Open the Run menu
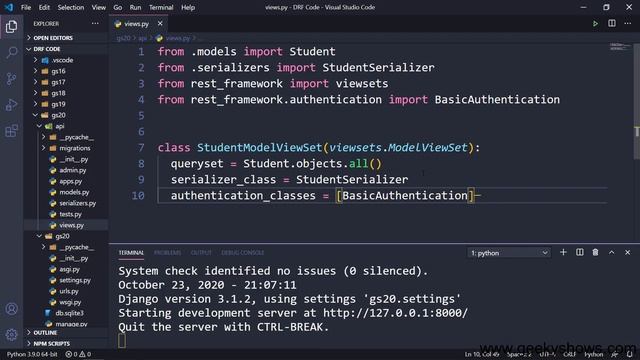Image resolution: width=640 pixels, height=360 pixels. (135, 7)
